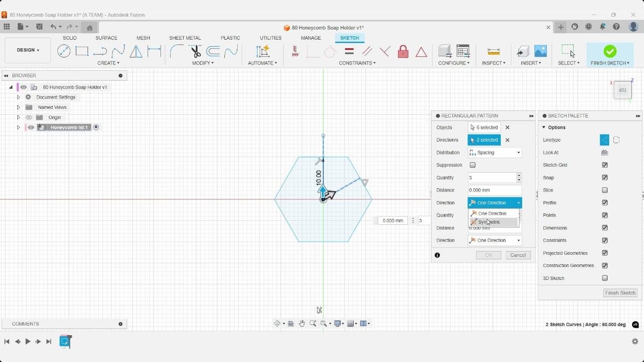Click the Objects 6 selected button
644x362 pixels.
[485, 128]
